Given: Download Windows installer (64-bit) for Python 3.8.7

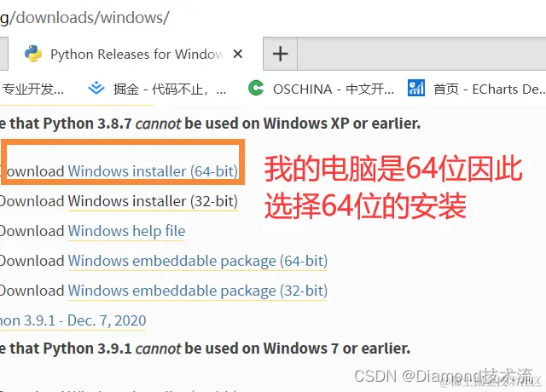Looking at the screenshot, I should [153, 171].
